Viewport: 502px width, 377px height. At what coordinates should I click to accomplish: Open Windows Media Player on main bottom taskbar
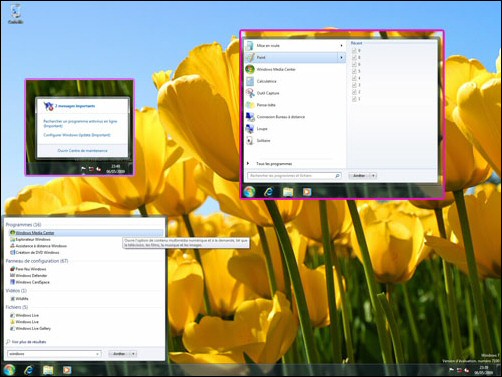(x=67, y=370)
